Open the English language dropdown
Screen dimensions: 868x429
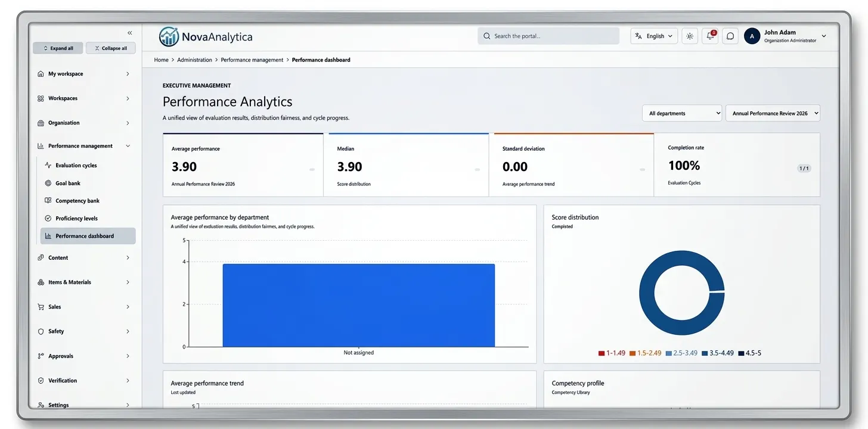coord(654,36)
